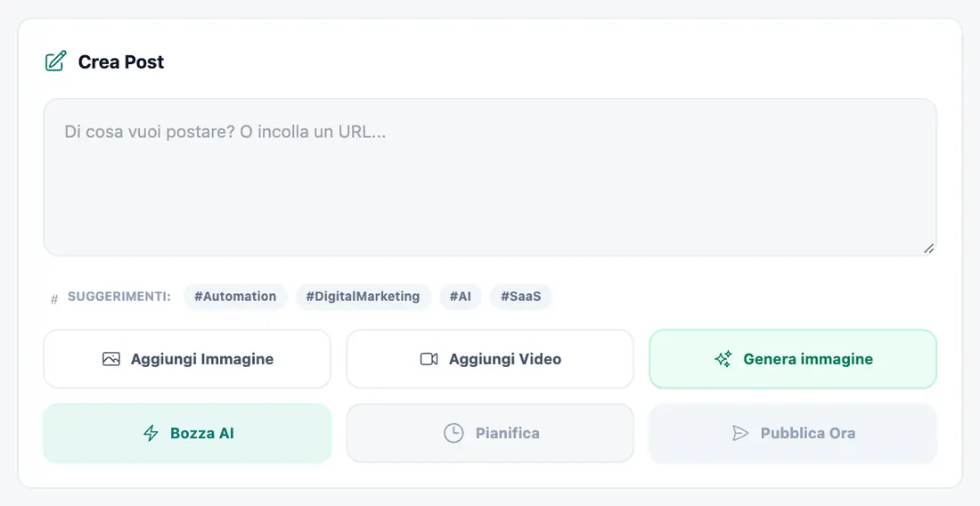Image resolution: width=980 pixels, height=506 pixels.
Task: Click the text area resize handle corner
Action: coord(928,249)
